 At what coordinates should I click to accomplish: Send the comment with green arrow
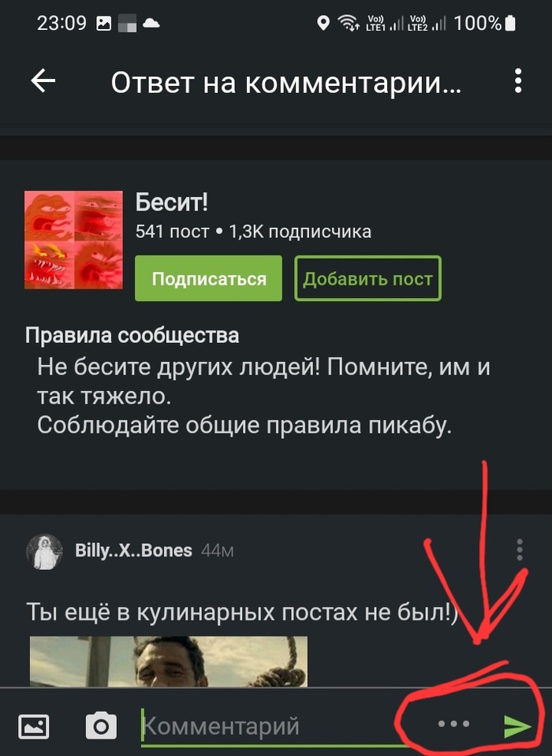click(517, 726)
